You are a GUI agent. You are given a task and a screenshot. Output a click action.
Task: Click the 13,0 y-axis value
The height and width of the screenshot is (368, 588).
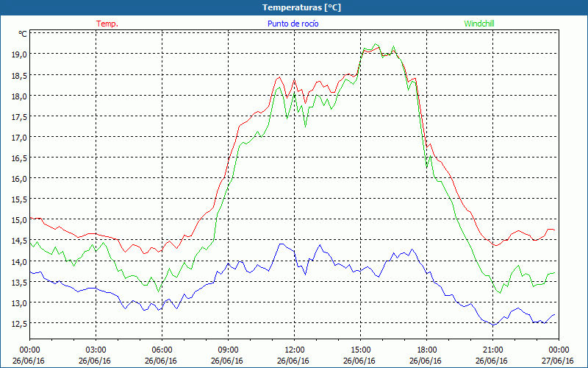click(21, 303)
